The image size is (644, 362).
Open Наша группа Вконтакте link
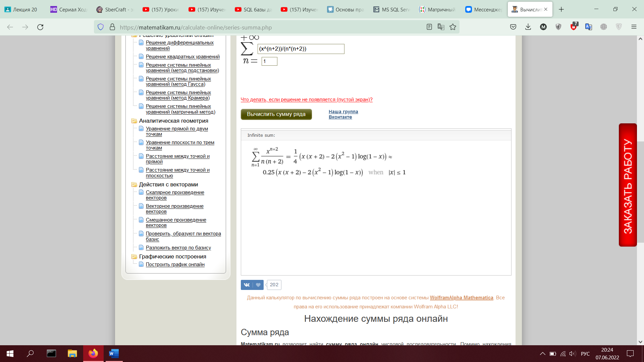(343, 114)
